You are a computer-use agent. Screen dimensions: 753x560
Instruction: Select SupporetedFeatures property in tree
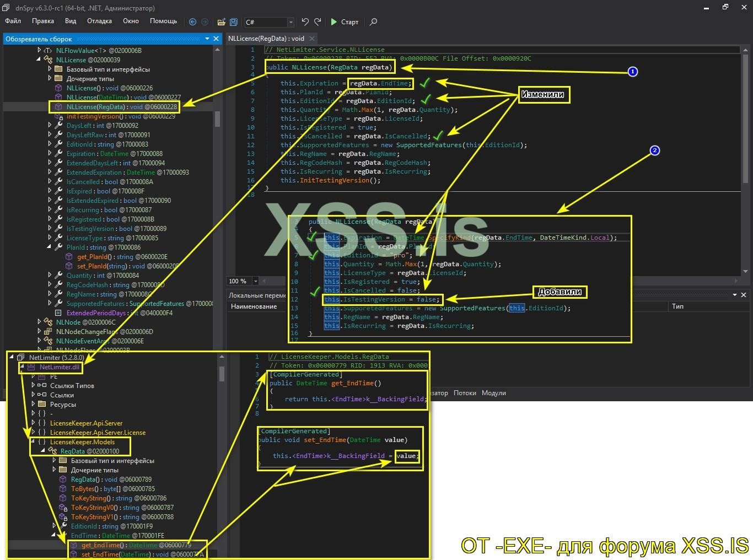140,304
